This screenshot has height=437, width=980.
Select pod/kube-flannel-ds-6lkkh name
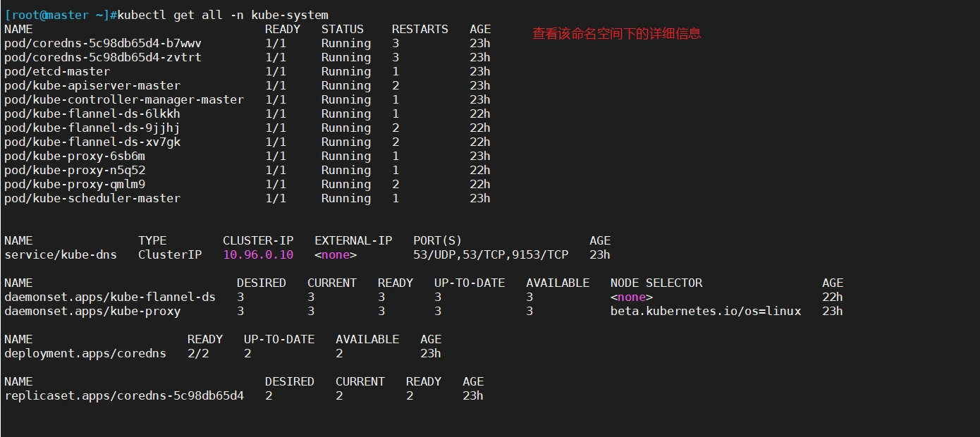point(92,113)
